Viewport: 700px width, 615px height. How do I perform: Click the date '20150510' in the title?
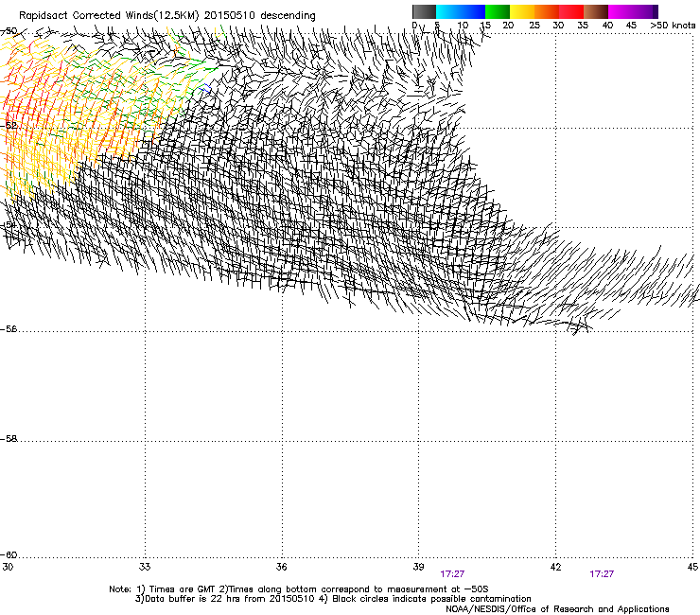[230, 15]
